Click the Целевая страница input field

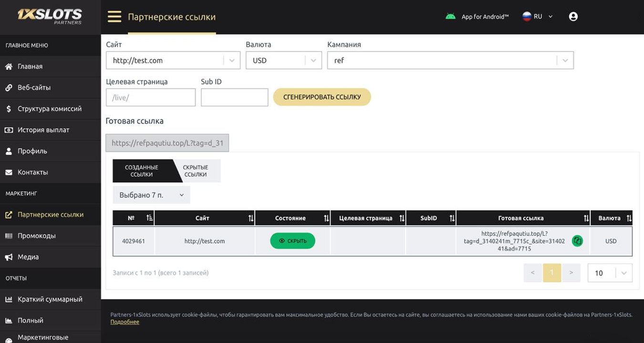click(x=151, y=98)
